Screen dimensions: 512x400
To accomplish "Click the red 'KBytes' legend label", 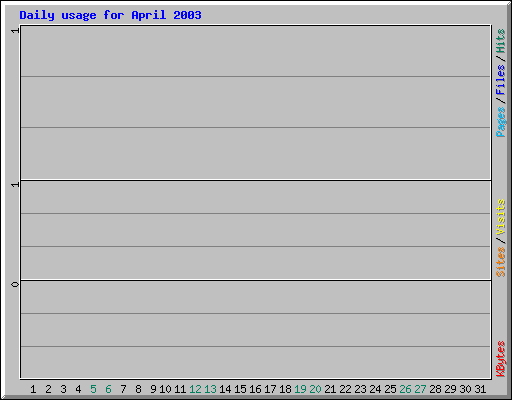I will click(x=500, y=359).
